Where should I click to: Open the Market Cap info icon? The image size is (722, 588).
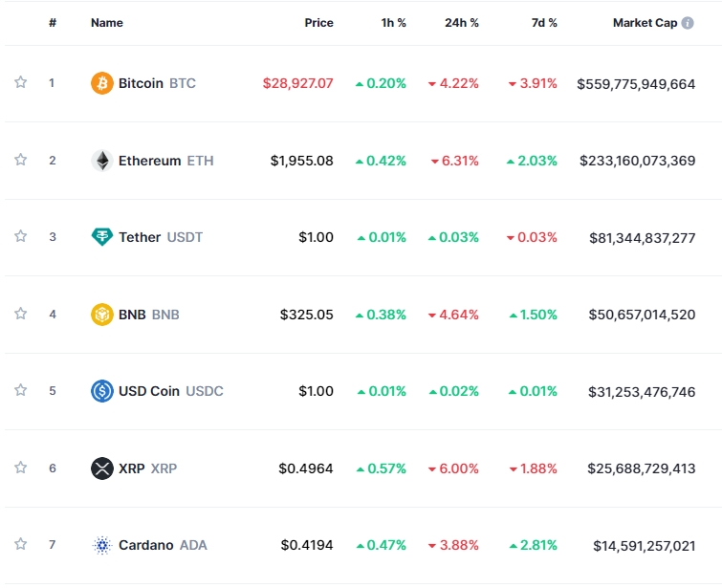point(688,22)
